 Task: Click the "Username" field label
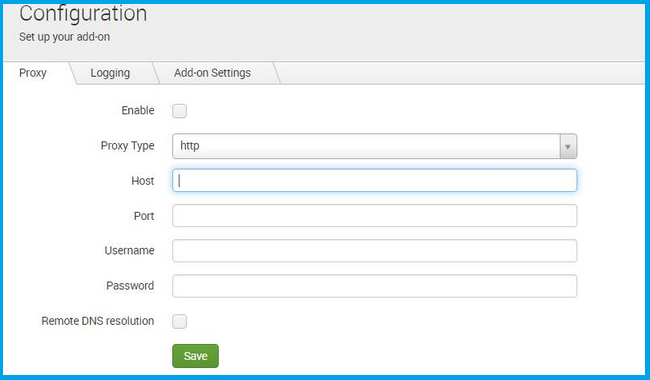pos(129,251)
